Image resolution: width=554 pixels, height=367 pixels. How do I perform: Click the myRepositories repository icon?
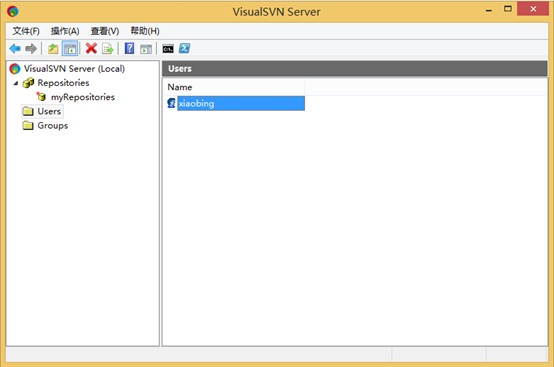[41, 96]
